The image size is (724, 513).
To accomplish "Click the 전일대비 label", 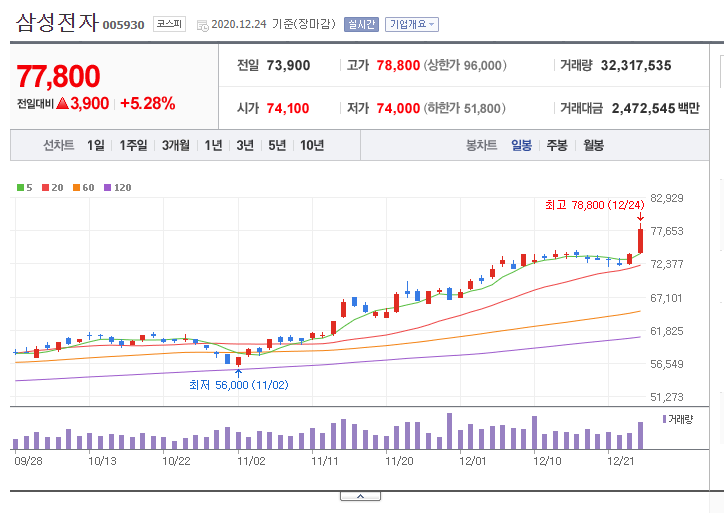I will (36, 104).
